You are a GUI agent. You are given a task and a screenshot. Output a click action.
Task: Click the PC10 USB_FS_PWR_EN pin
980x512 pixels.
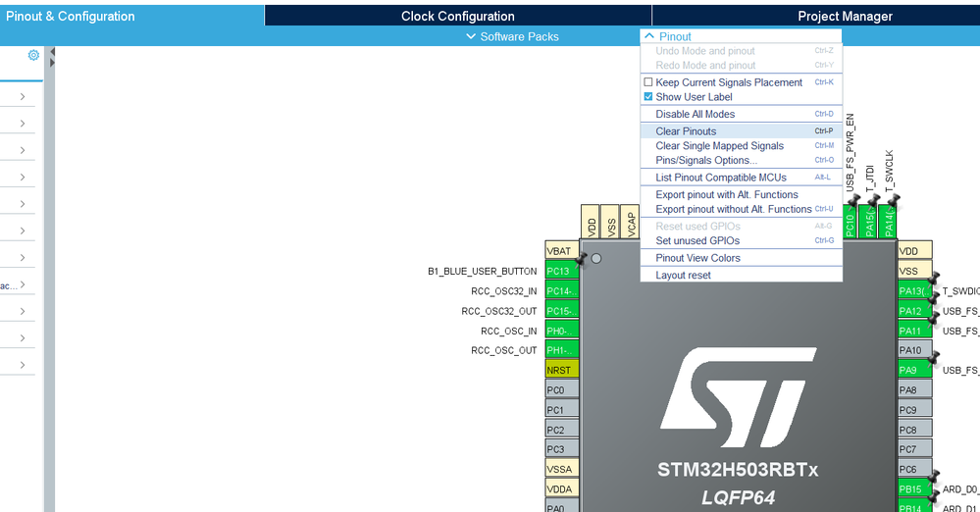(x=850, y=222)
